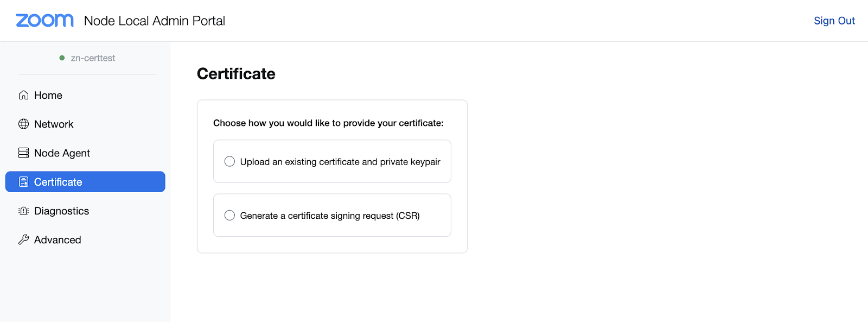Select the Certificate sidebar label
The image size is (868, 322).
(x=58, y=182)
